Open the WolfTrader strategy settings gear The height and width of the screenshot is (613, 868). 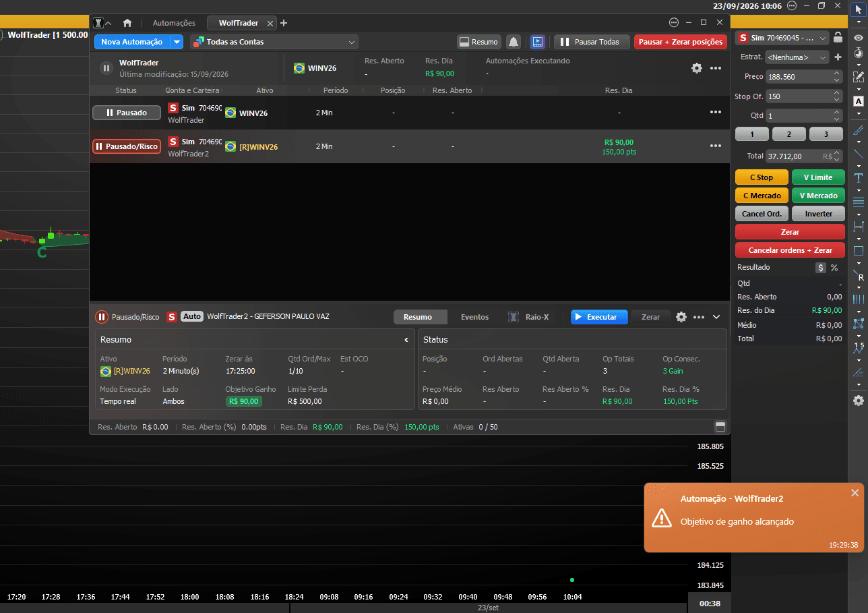tap(697, 68)
